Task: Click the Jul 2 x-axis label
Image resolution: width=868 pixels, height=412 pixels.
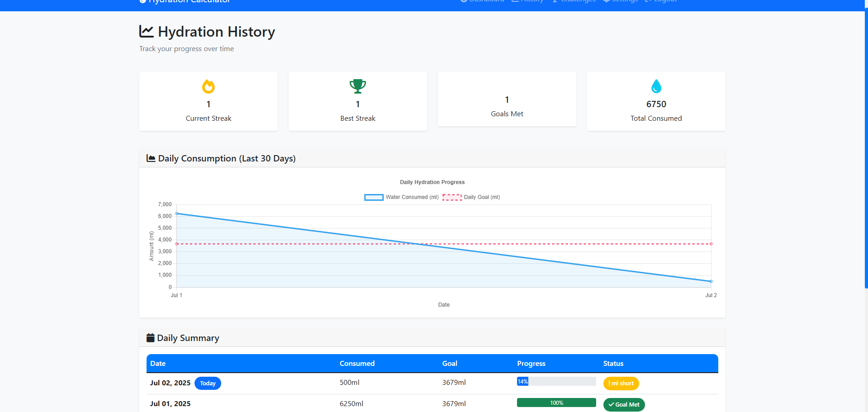Action: point(711,295)
